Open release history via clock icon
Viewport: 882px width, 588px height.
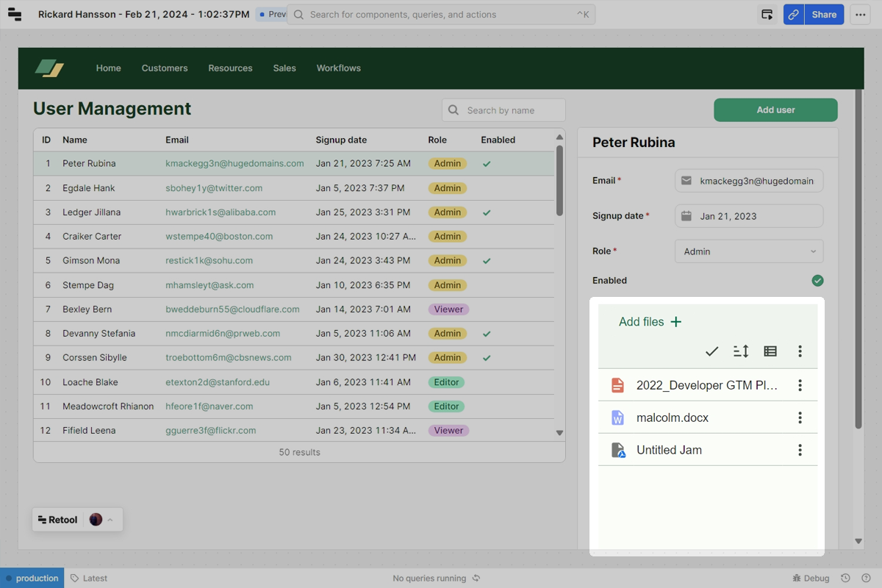click(845, 578)
